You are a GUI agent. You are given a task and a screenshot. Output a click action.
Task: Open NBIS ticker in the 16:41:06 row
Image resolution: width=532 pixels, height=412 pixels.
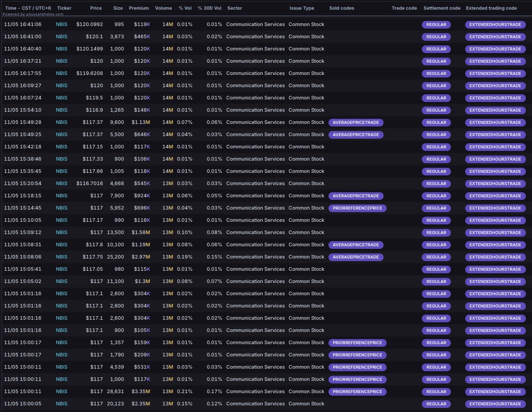[x=61, y=24]
